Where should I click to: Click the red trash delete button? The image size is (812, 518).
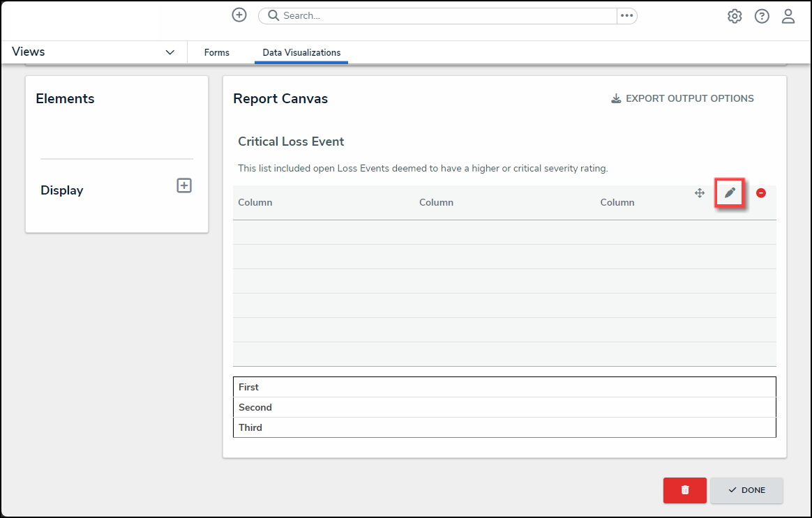684,490
